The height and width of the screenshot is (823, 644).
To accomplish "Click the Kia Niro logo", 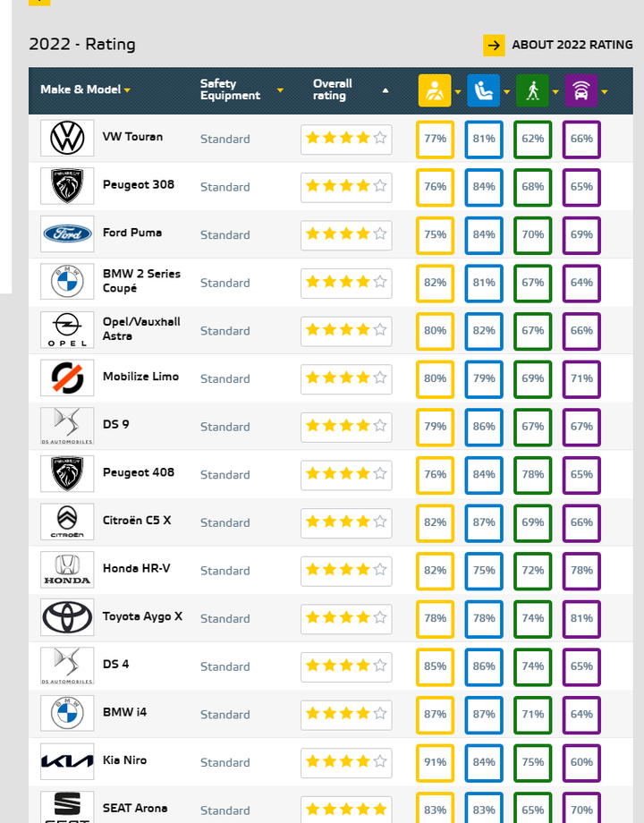I will pyautogui.click(x=67, y=761).
